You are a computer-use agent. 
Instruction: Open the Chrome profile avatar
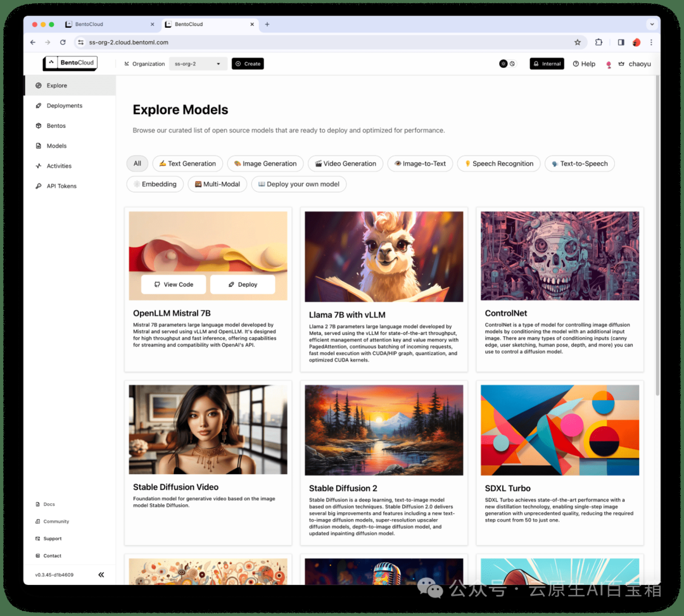pos(636,42)
